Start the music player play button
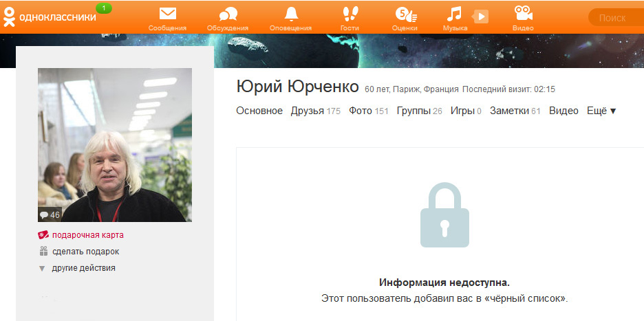The image size is (644, 321). (480, 16)
